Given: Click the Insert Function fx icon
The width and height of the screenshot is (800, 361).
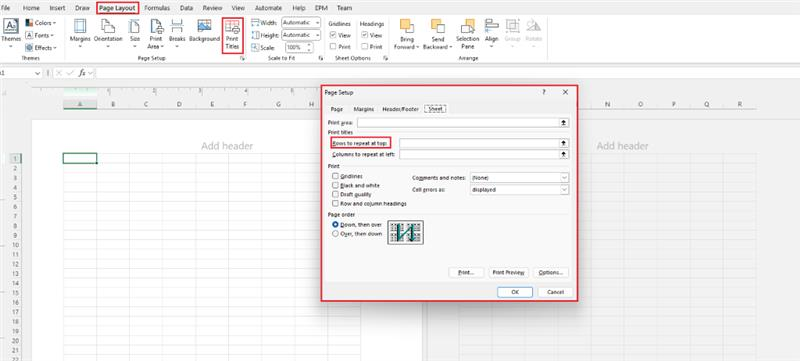Looking at the screenshot, I should coord(82,73).
